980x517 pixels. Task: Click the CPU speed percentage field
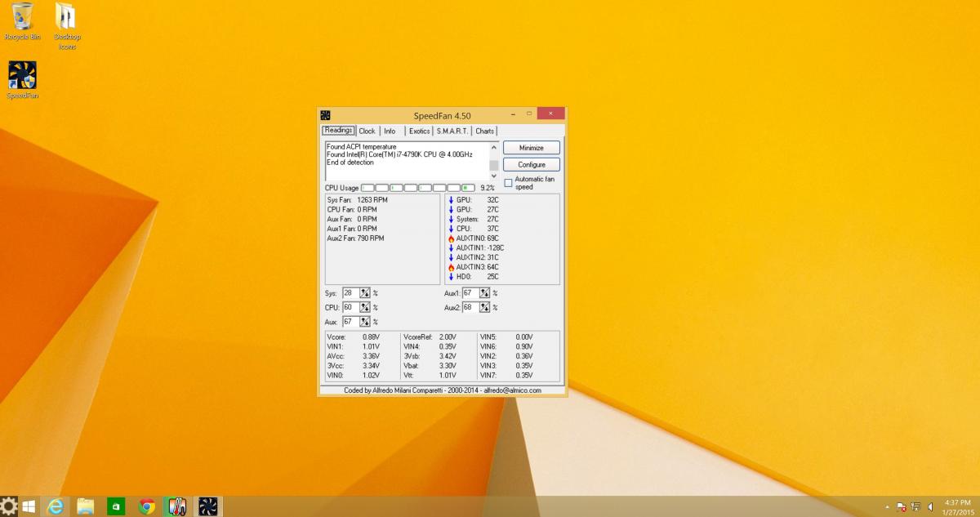click(x=351, y=307)
